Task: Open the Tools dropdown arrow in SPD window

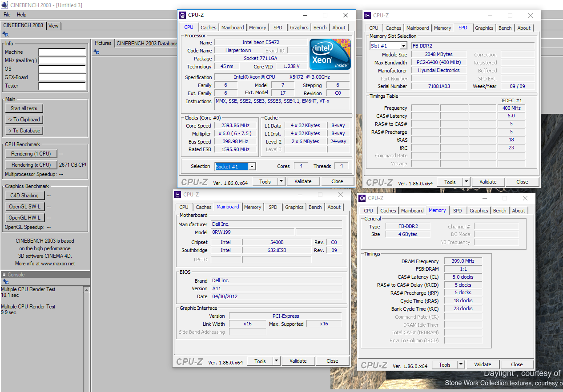Action: pos(466,182)
